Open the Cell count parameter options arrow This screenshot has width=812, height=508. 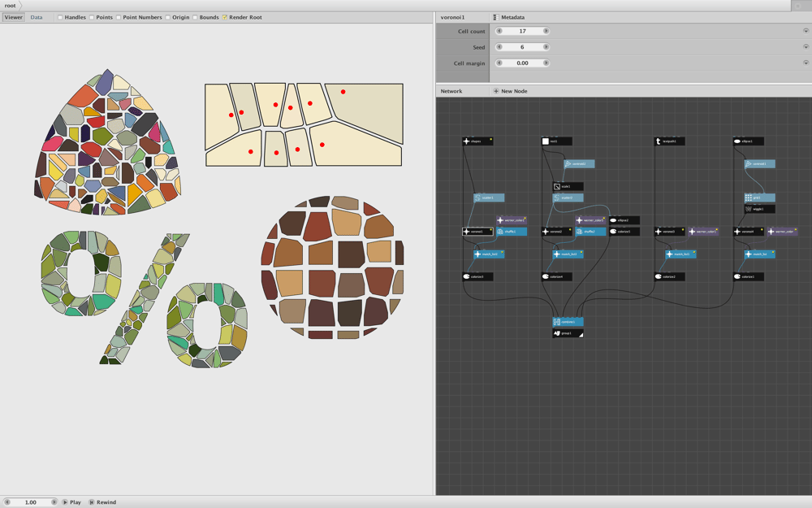coord(806,31)
